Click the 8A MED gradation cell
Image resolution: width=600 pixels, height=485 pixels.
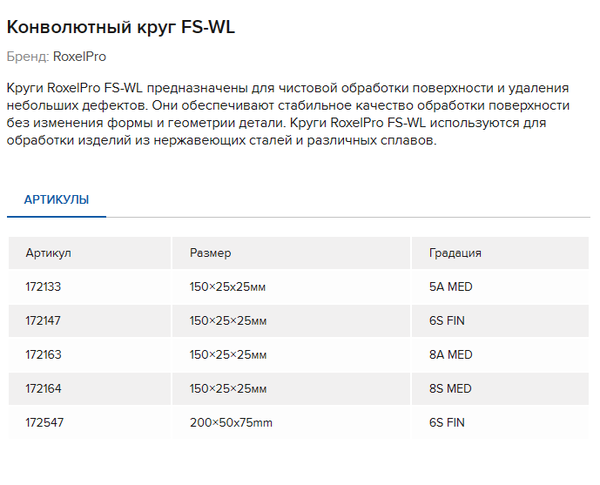pos(450,355)
